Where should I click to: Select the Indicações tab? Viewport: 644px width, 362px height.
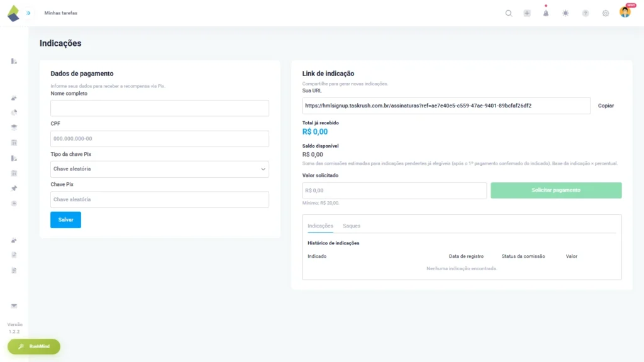point(321,225)
